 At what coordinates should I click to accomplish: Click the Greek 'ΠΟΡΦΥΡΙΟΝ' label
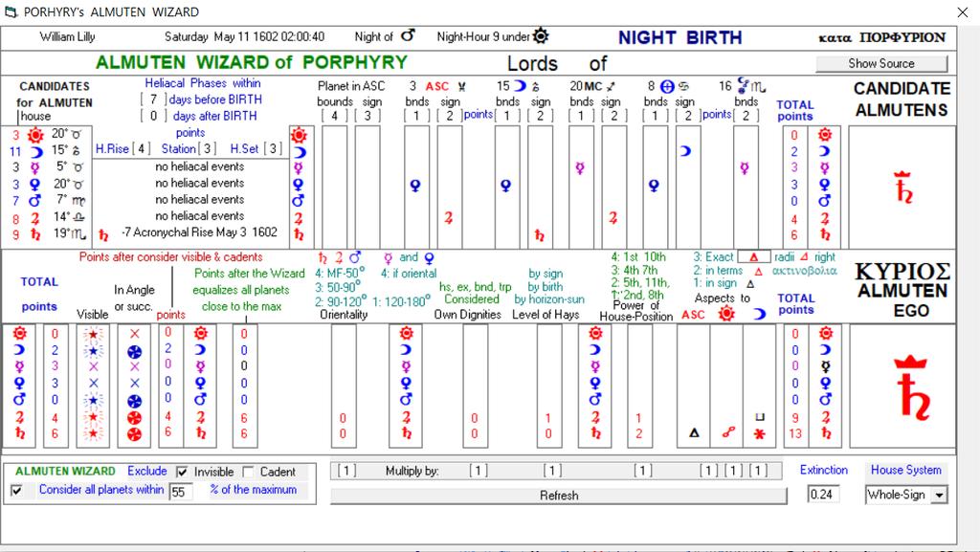[902, 37]
